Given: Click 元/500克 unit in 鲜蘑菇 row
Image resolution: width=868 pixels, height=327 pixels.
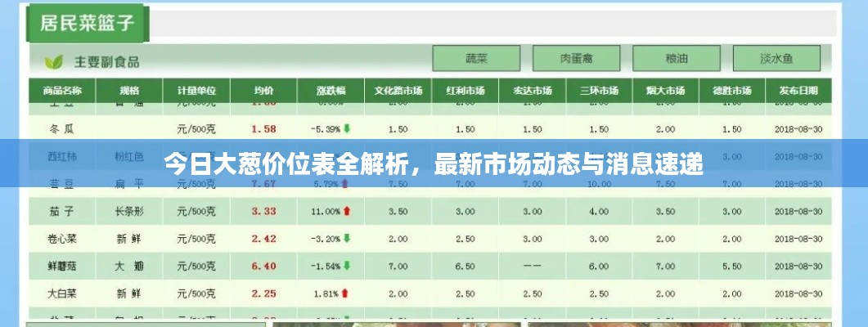Looking at the screenshot, I should [196, 267].
